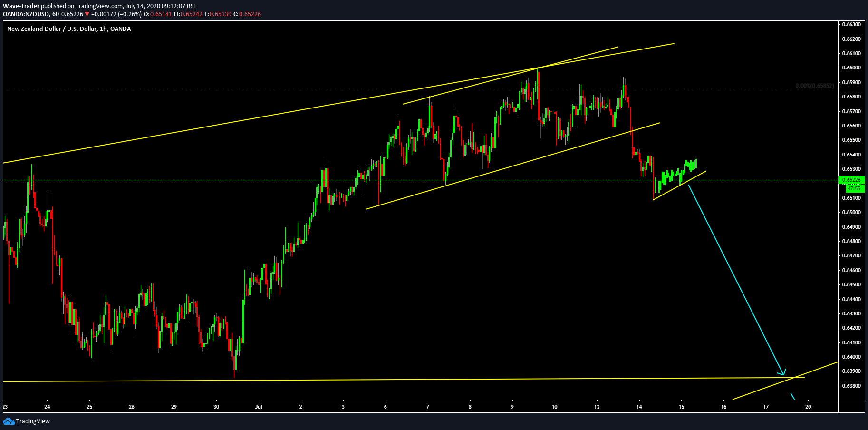This screenshot has height=430, width=868.
Task: Click price axis label 0.64600
Action: [851, 270]
